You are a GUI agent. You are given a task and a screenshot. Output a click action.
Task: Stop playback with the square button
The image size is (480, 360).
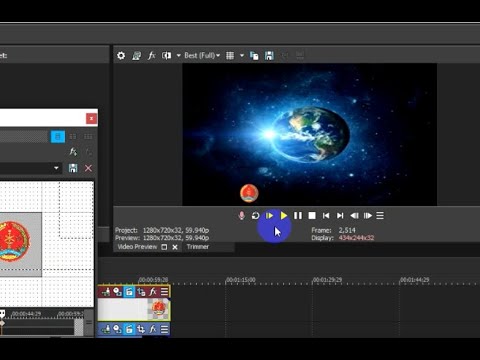[x=312, y=216]
